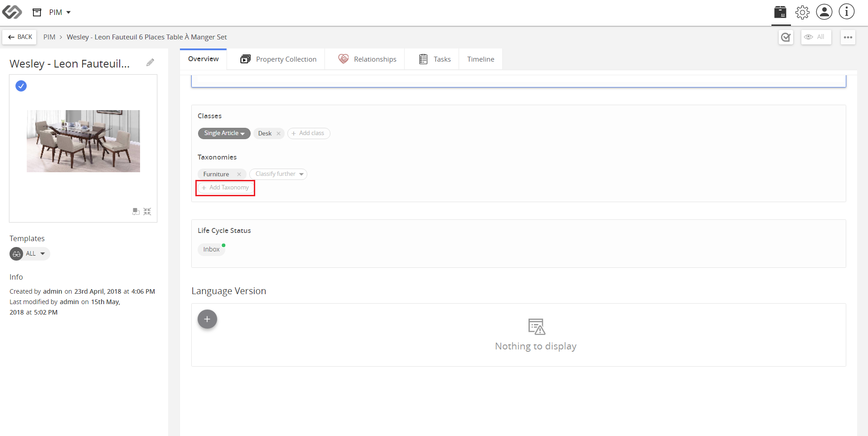Switch to the Overview tab
Viewport: 868px width, 436px height.
coord(203,59)
